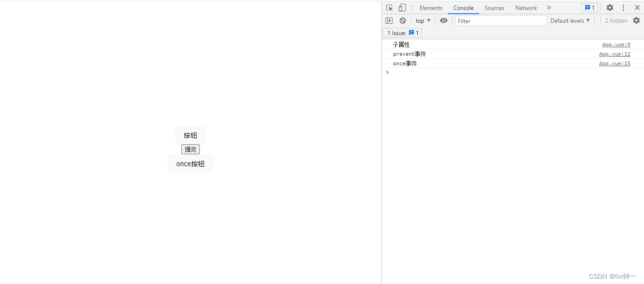The image size is (644, 284).
Task: Switch to the Network tab
Action: click(x=526, y=8)
